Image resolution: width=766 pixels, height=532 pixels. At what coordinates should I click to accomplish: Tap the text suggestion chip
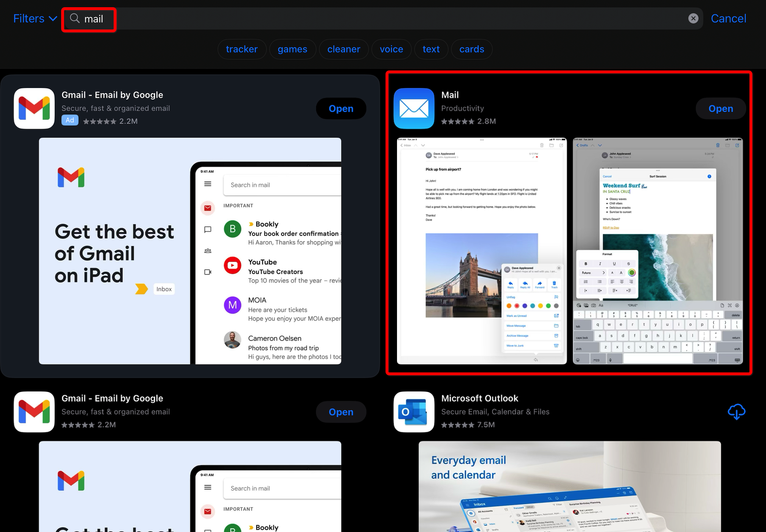431,49
